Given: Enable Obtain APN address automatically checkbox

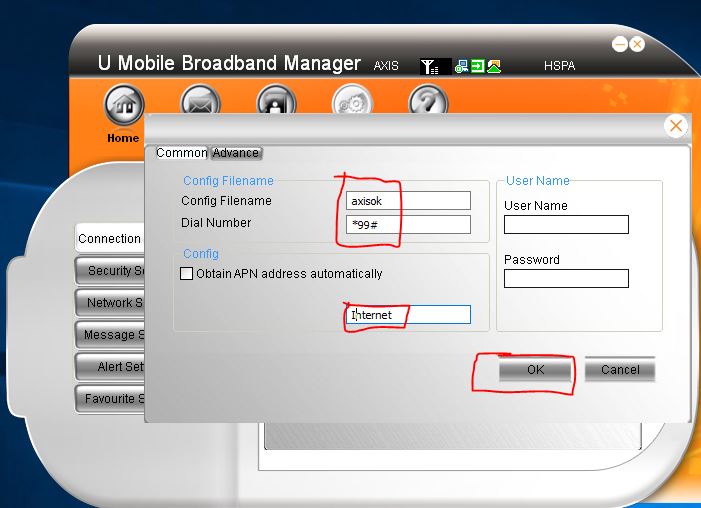Looking at the screenshot, I should [x=186, y=273].
